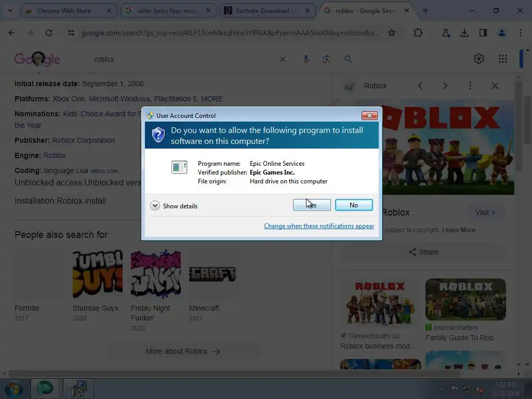The width and height of the screenshot is (532, 399).
Task: Bookmark this page with star icon
Action: 392,33
